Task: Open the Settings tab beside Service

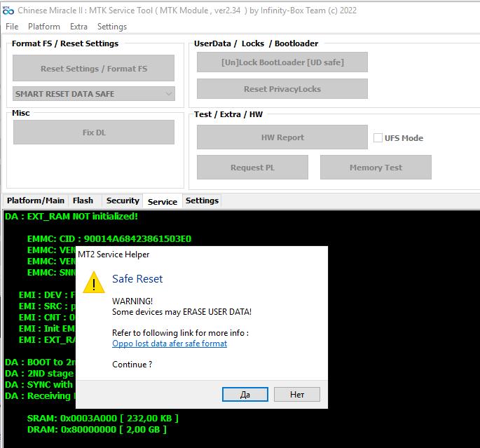Action: [x=202, y=201]
